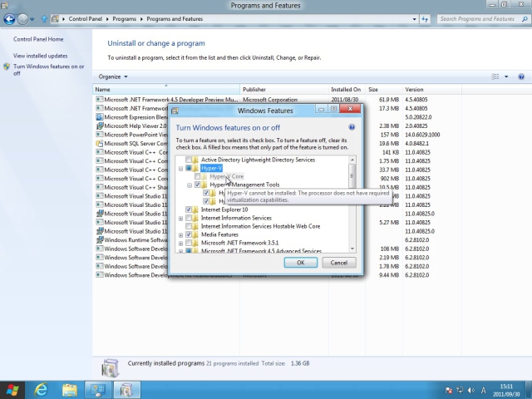Click Cancel in Windows Features dialog
This screenshot has height=399, width=532.
339,263
